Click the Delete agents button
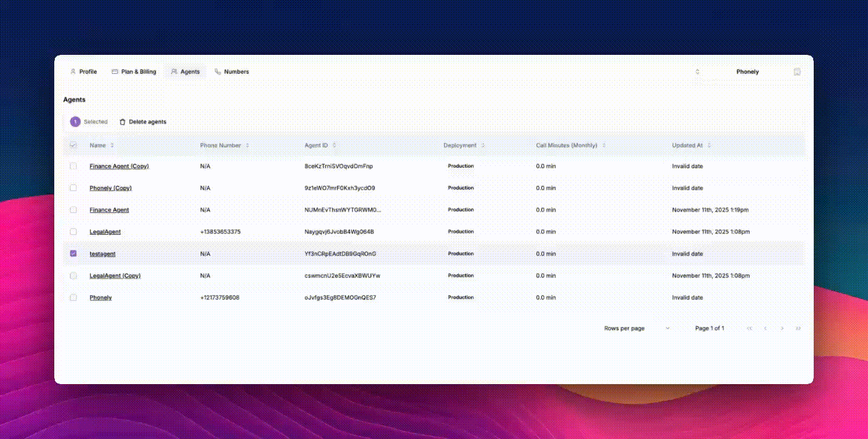 [143, 122]
